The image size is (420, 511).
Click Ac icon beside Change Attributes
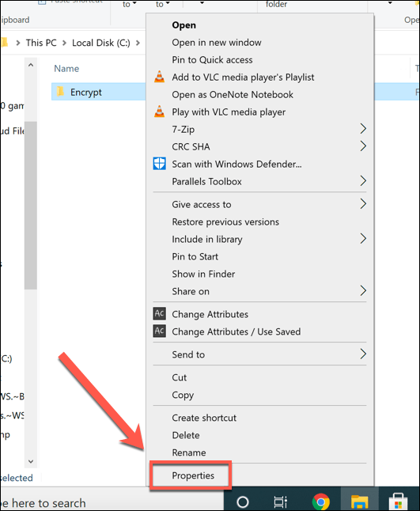point(159,314)
